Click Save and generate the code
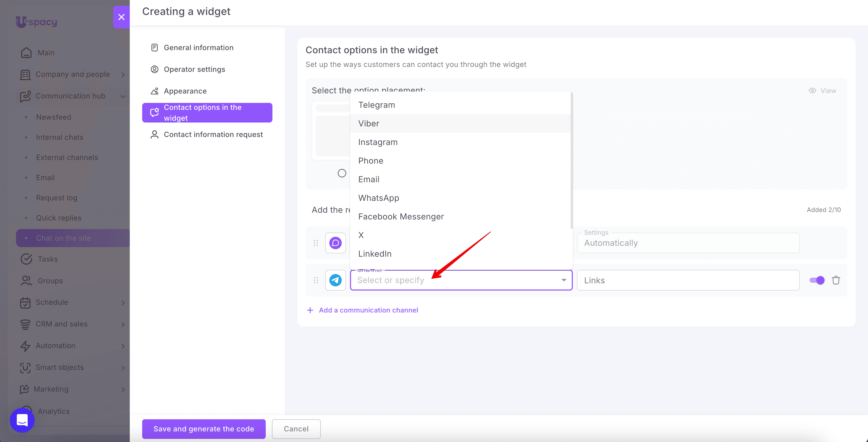868x442 pixels. coord(204,429)
